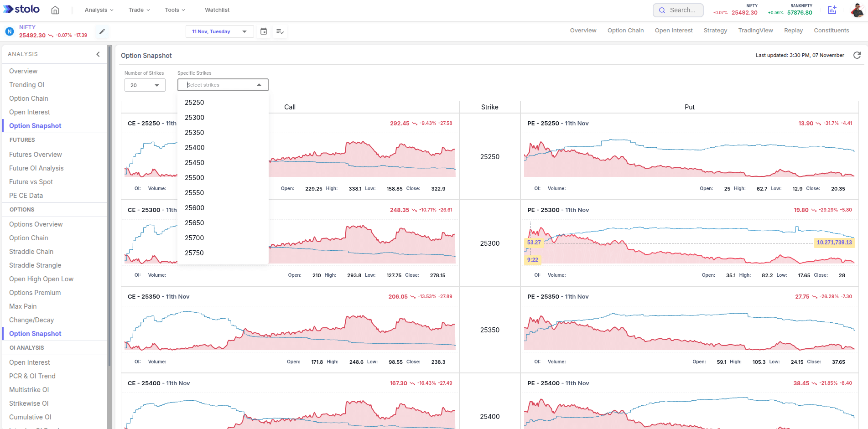This screenshot has height=429, width=868.
Task: Open the calendar date picker icon
Action: tap(264, 31)
